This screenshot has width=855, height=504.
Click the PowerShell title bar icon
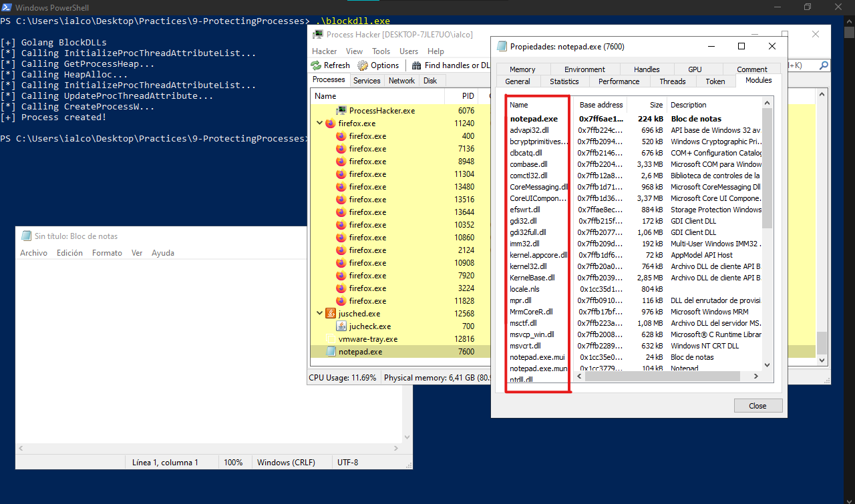pyautogui.click(x=7, y=7)
